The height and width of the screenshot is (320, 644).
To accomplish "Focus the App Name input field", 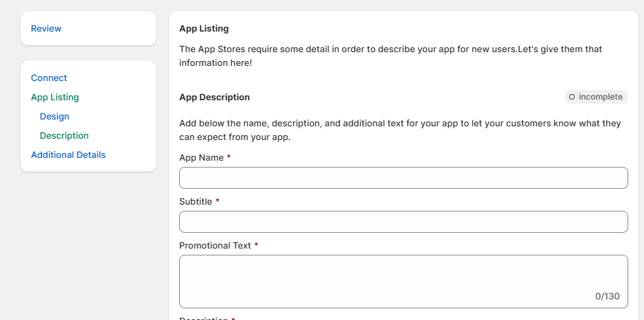I will 403,178.
